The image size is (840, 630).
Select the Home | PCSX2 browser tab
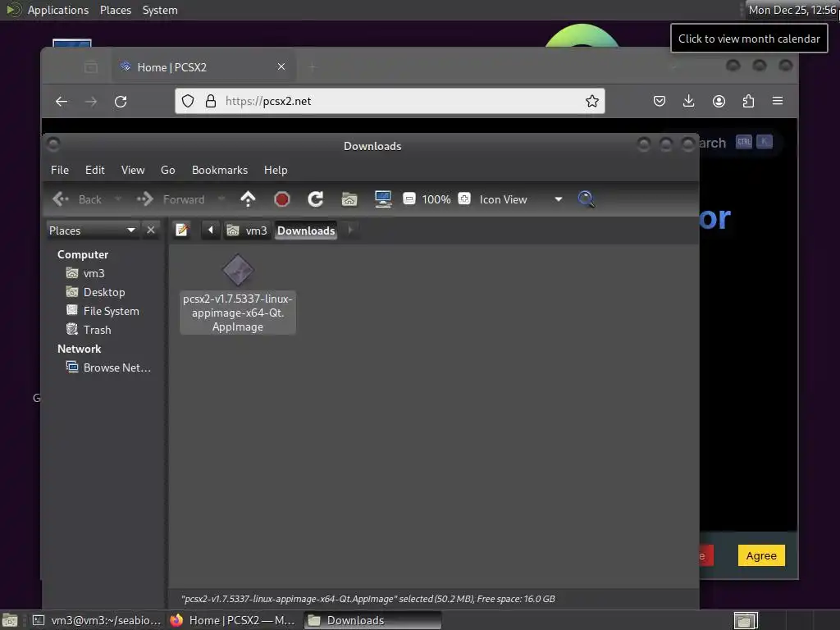tap(203, 67)
